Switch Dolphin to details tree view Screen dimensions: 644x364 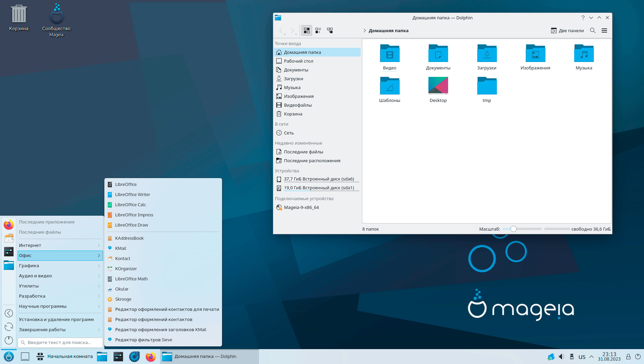pos(330,30)
